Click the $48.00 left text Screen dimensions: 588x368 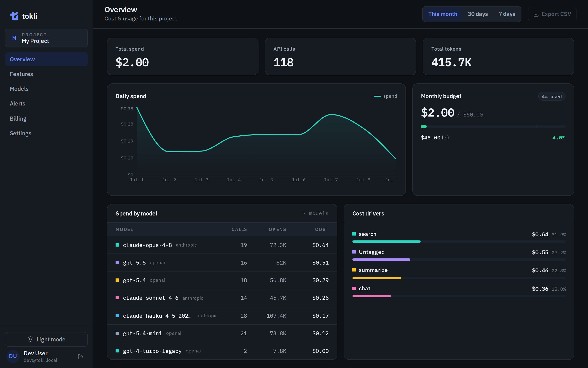click(435, 138)
